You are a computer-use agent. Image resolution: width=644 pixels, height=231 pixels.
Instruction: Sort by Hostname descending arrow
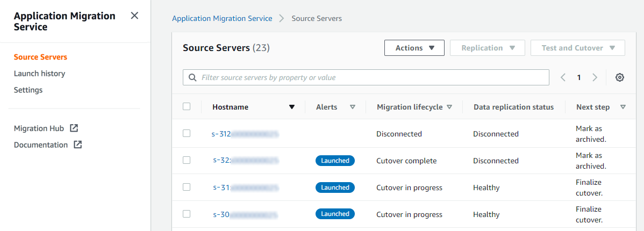[x=292, y=107]
